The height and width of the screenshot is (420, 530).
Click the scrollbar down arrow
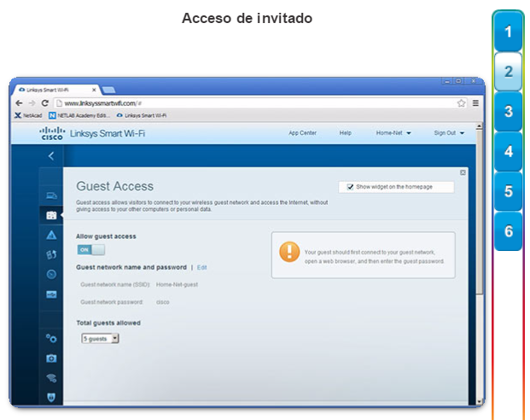click(x=479, y=401)
